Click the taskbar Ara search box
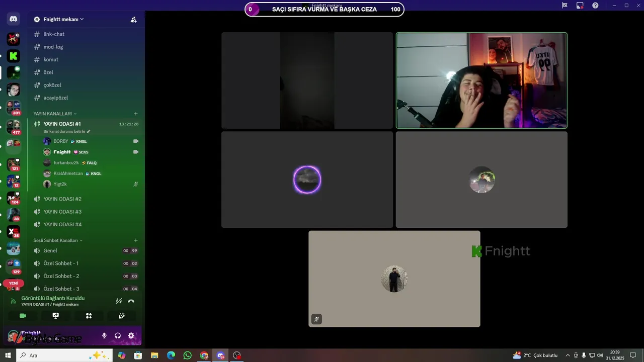 click(64, 355)
